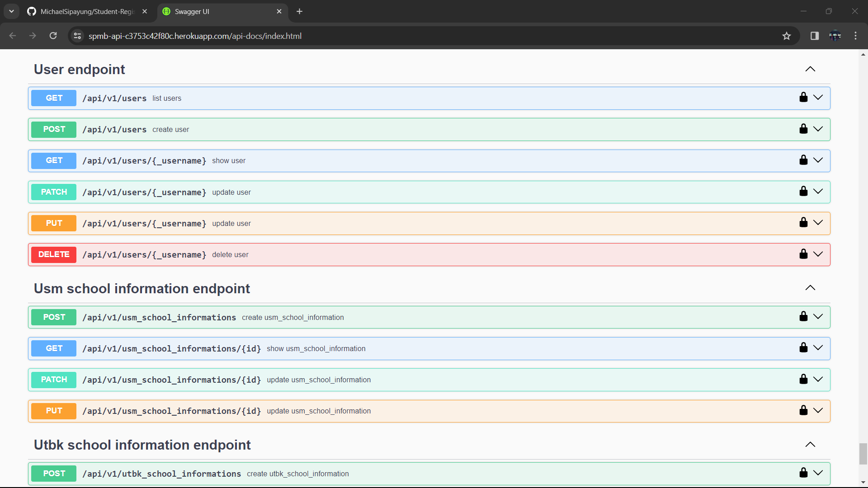Expand PATCH update user operation chevron

click(818, 191)
